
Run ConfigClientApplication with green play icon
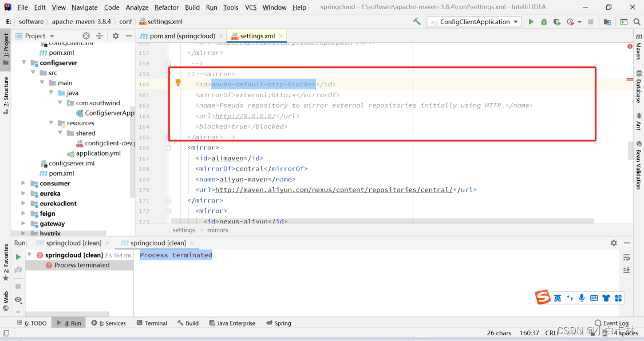point(531,22)
